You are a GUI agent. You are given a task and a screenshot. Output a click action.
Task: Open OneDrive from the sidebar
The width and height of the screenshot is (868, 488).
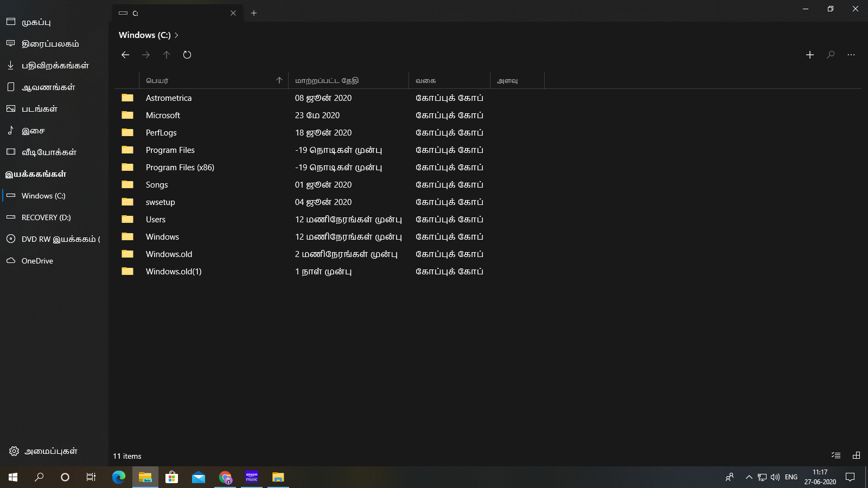tap(37, 261)
